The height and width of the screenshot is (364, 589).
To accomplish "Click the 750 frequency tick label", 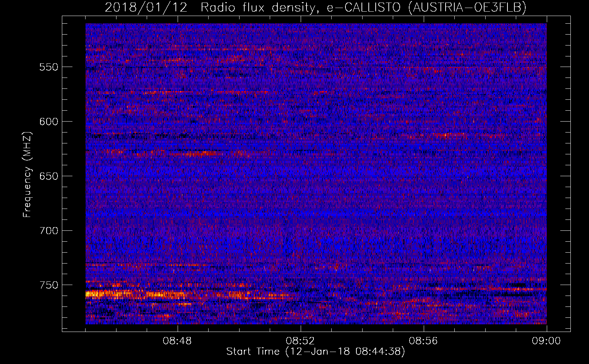I will tap(48, 285).
